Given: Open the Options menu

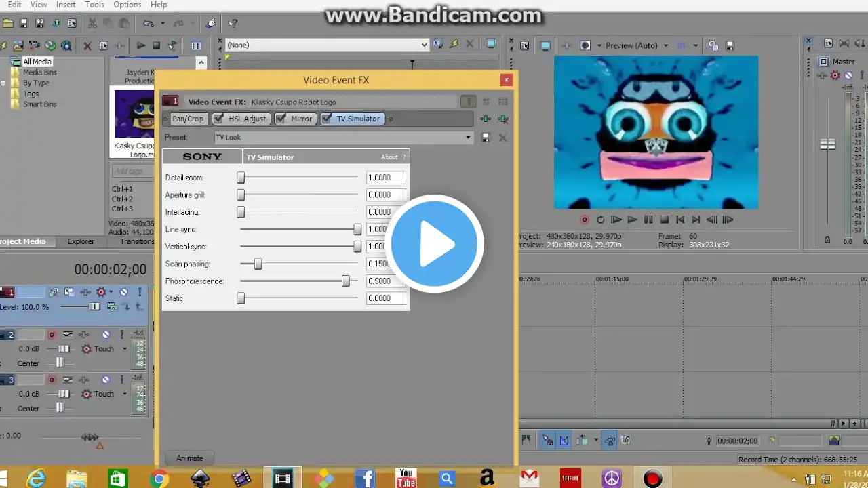Looking at the screenshot, I should click(127, 5).
